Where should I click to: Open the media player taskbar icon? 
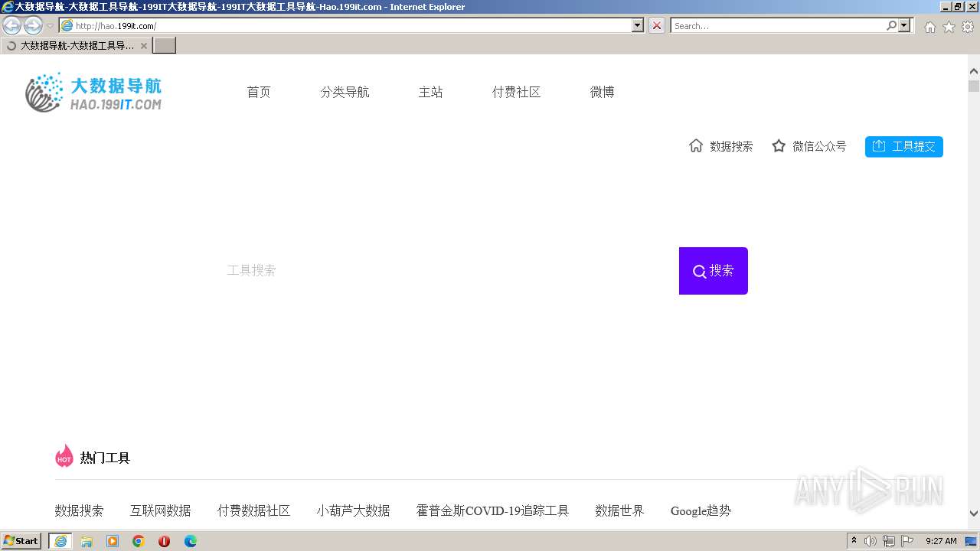click(113, 541)
